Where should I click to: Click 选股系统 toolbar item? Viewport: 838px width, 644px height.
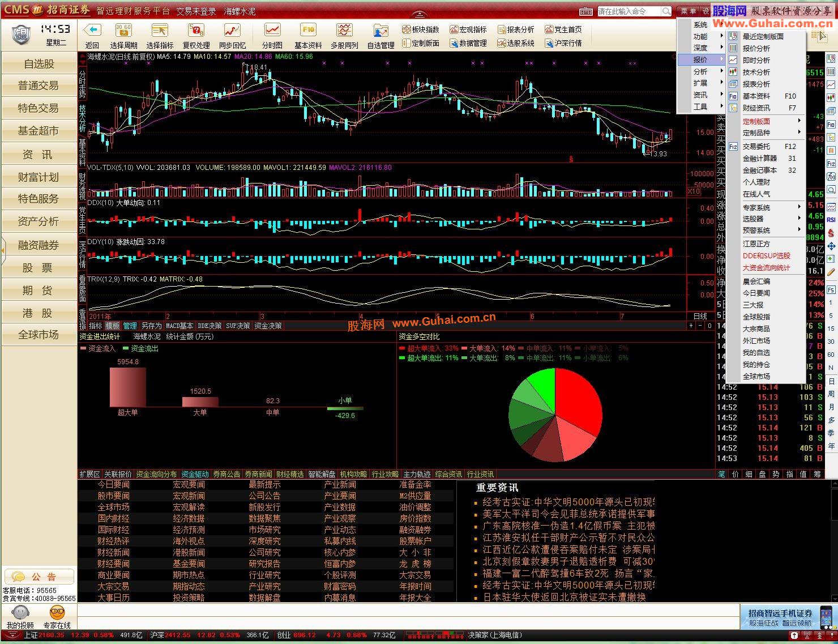[x=516, y=43]
